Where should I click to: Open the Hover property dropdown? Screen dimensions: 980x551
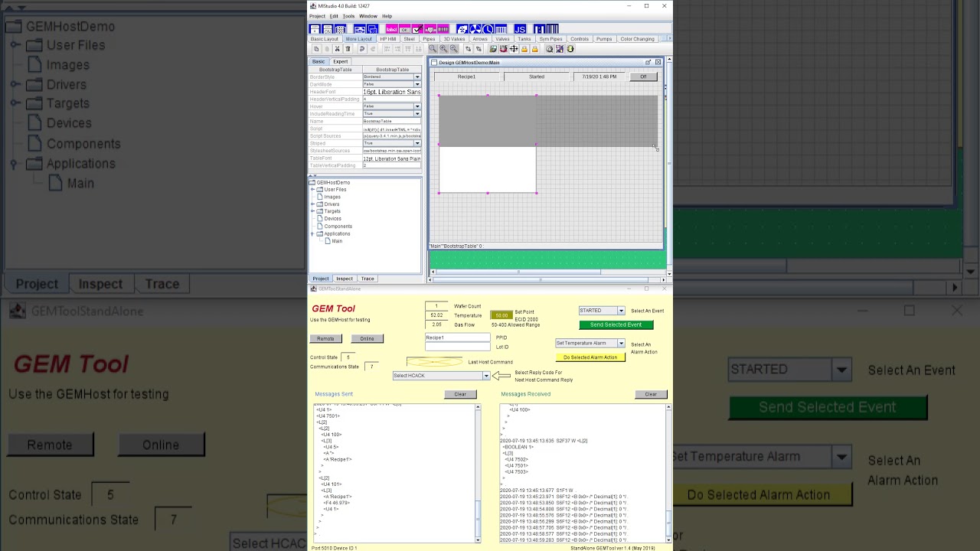click(417, 106)
